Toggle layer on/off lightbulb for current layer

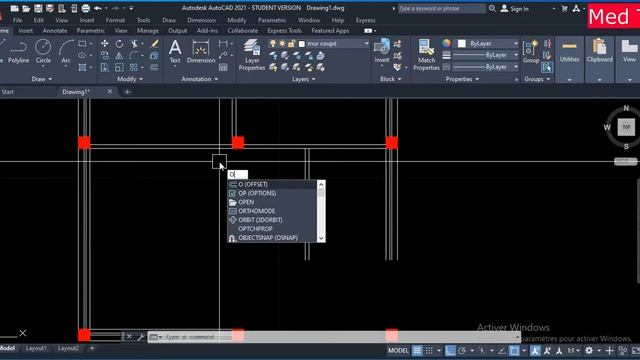[273, 44]
